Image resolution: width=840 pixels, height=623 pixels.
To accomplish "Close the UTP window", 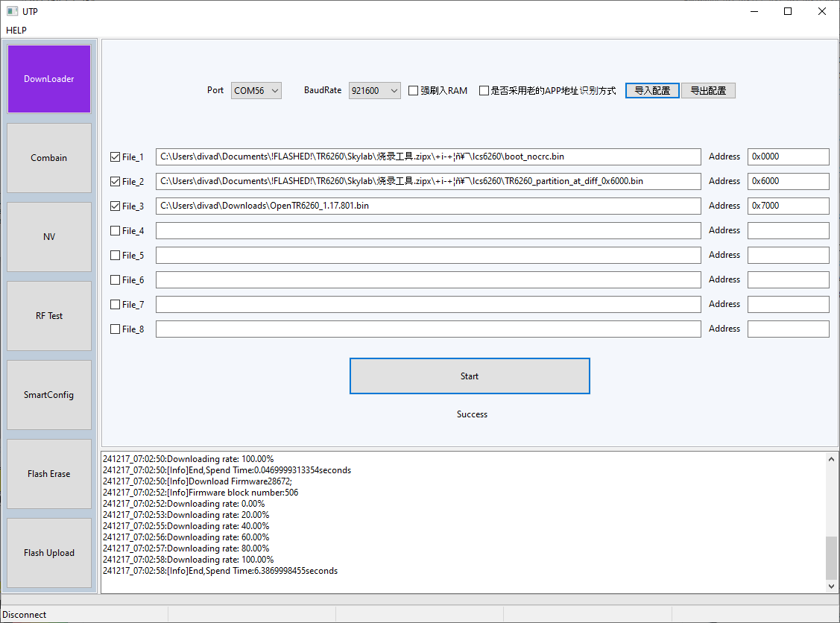I will [822, 11].
